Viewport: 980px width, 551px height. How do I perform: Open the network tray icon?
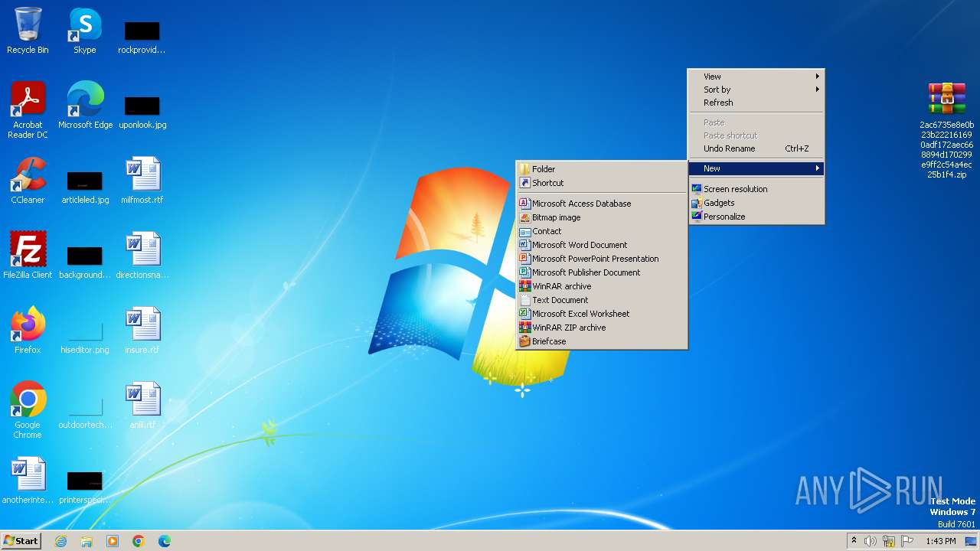pos(889,541)
